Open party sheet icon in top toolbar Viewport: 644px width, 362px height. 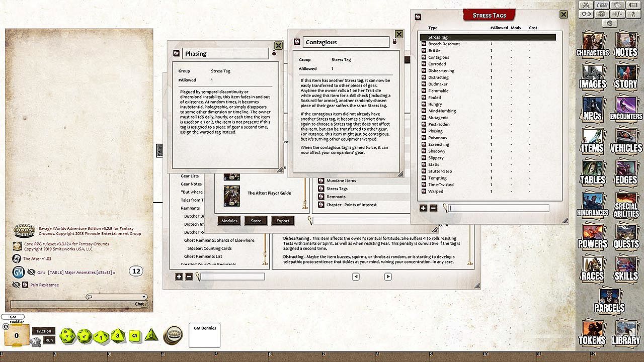coord(602,5)
